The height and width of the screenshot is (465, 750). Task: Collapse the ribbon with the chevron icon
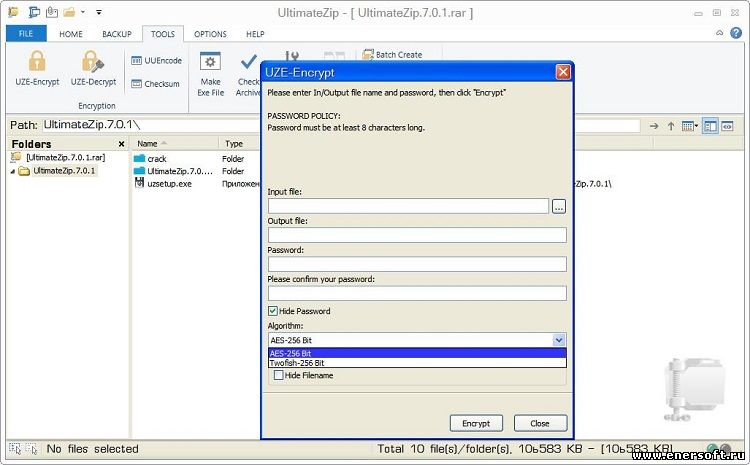pyautogui.click(x=719, y=33)
